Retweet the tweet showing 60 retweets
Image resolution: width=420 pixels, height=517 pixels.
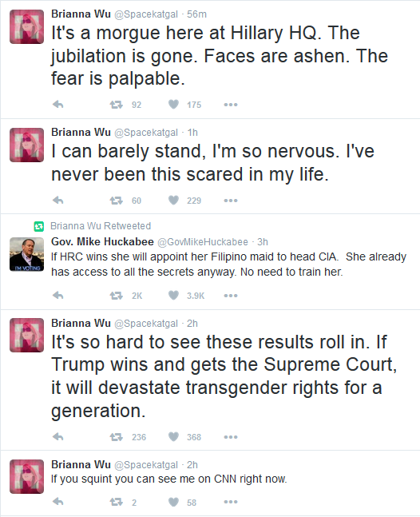(x=116, y=201)
